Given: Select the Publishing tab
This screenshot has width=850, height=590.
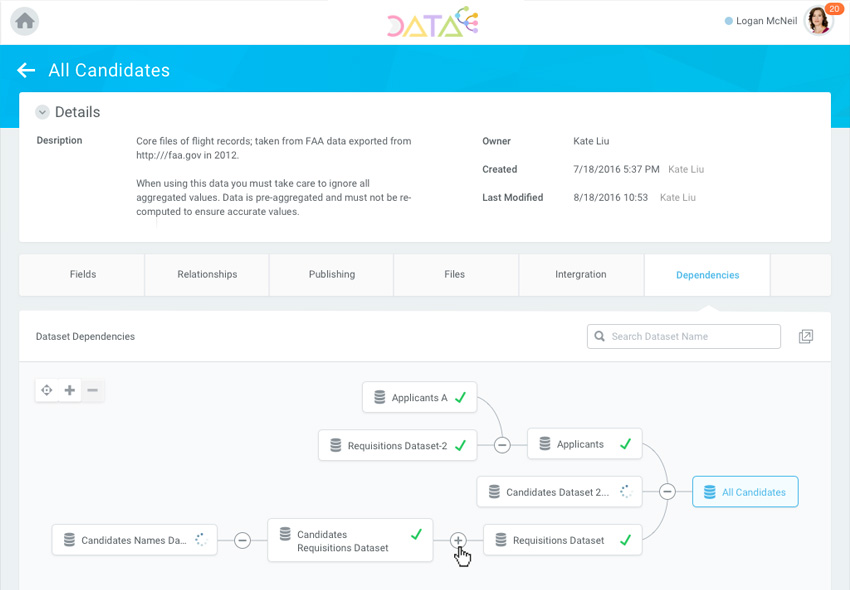Looking at the screenshot, I should tap(331, 275).
